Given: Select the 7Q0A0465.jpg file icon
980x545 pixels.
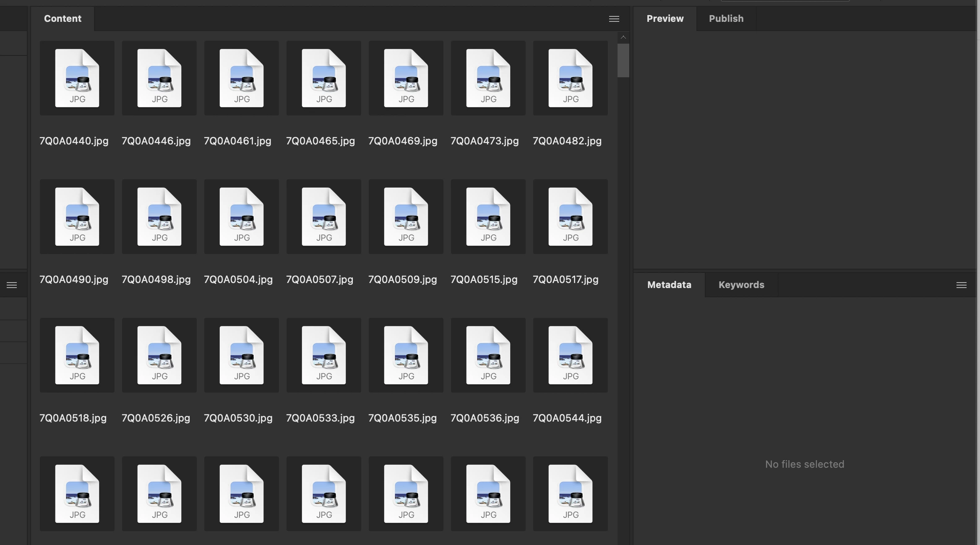Looking at the screenshot, I should (323, 78).
